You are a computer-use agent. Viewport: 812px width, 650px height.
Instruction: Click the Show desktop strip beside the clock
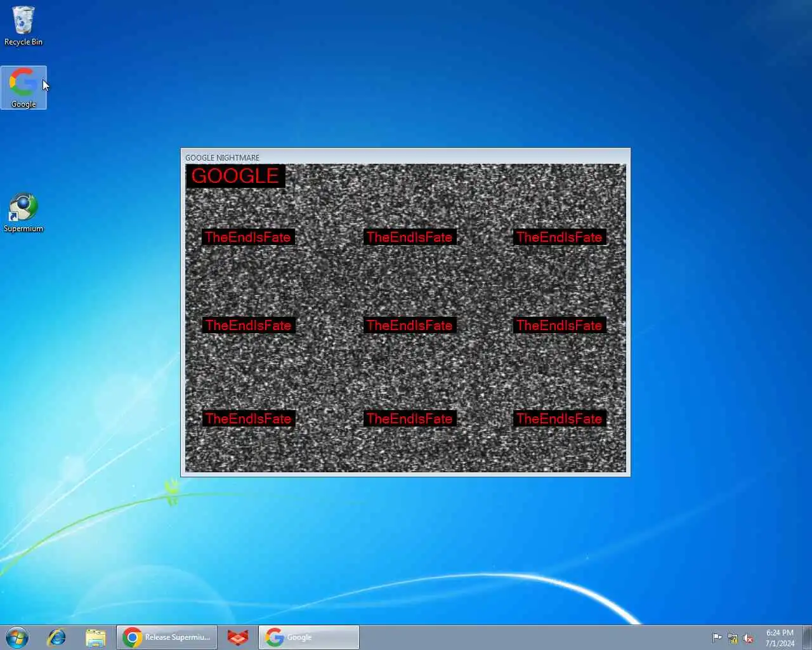(807, 637)
